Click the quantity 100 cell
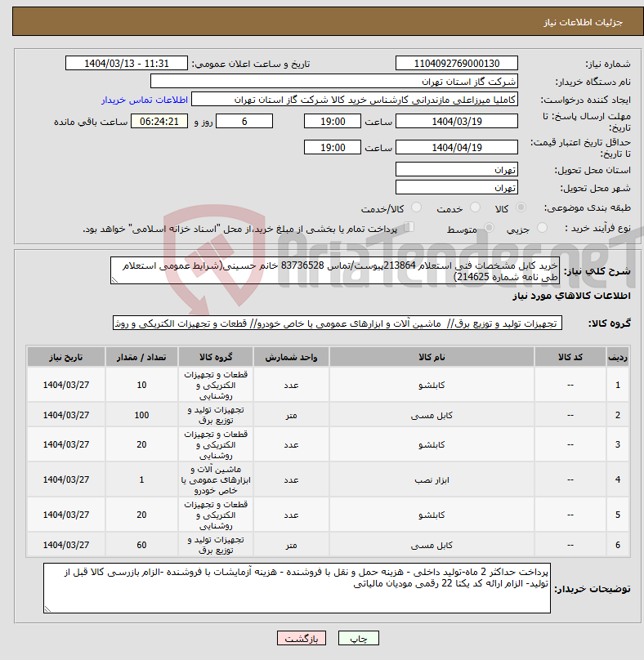 coord(141,415)
